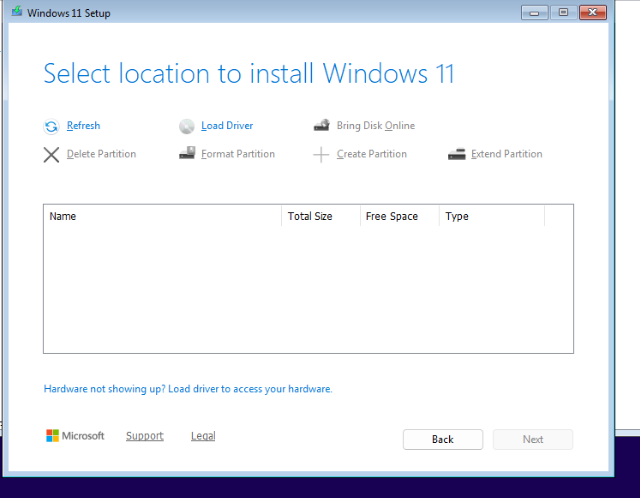Click the Delete Partition X icon
This screenshot has height=498, width=640.
pos(51,154)
